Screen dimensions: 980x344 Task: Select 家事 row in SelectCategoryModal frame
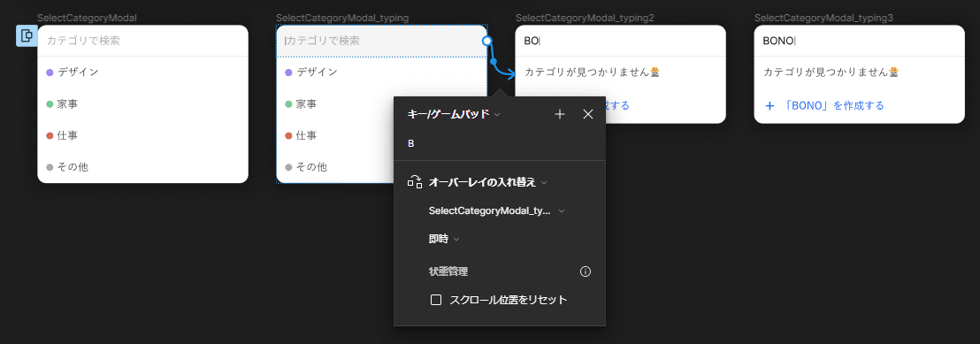click(x=143, y=103)
